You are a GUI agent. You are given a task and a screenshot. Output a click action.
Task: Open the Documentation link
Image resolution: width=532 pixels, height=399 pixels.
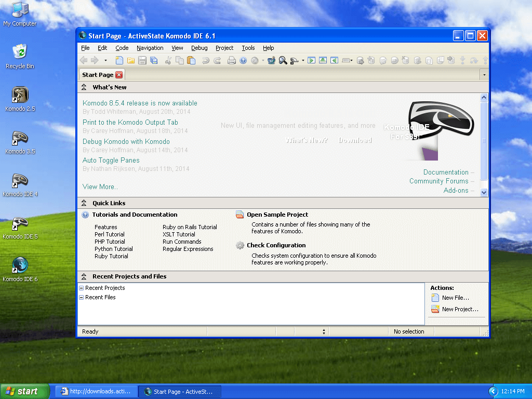click(x=446, y=172)
